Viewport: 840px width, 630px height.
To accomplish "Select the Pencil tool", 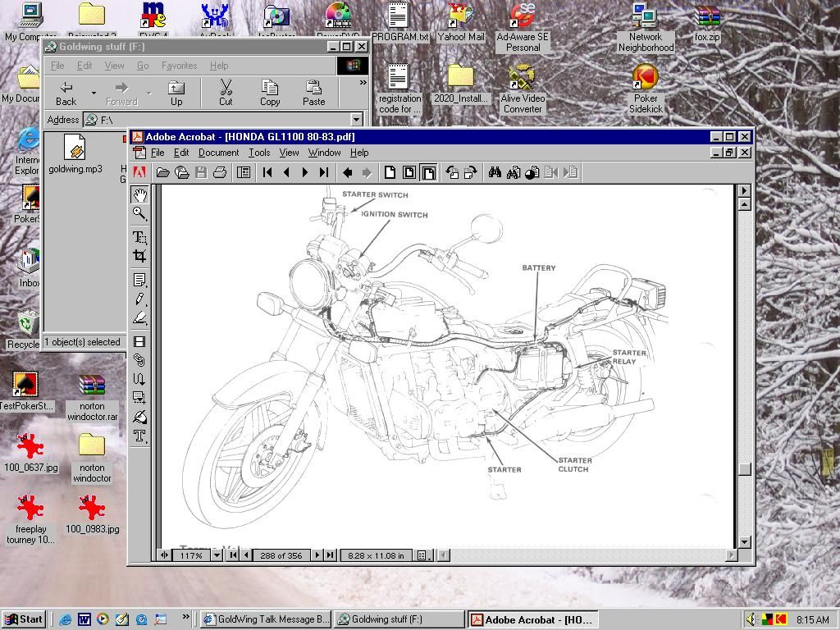I will 139,299.
